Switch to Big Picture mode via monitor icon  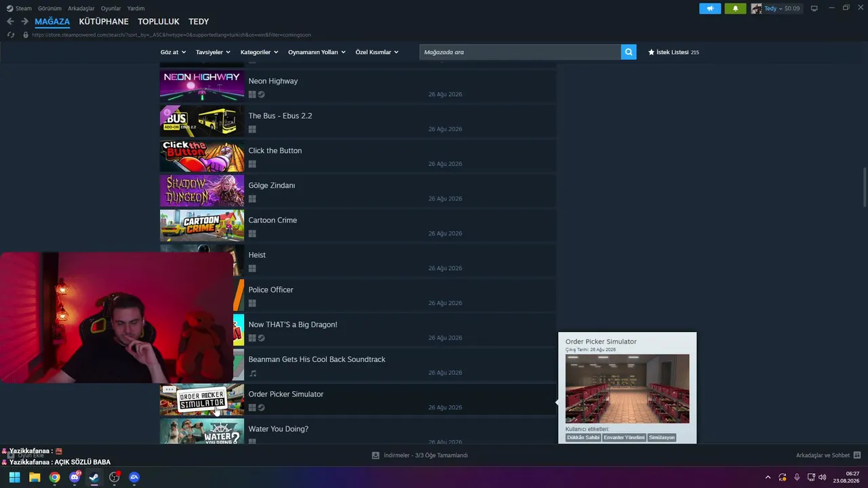pyautogui.click(x=814, y=9)
